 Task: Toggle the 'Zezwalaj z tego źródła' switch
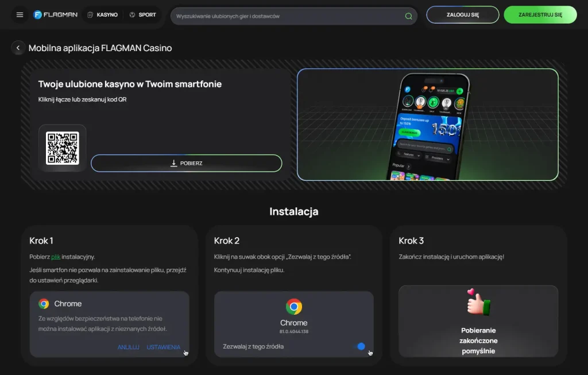pos(361,346)
